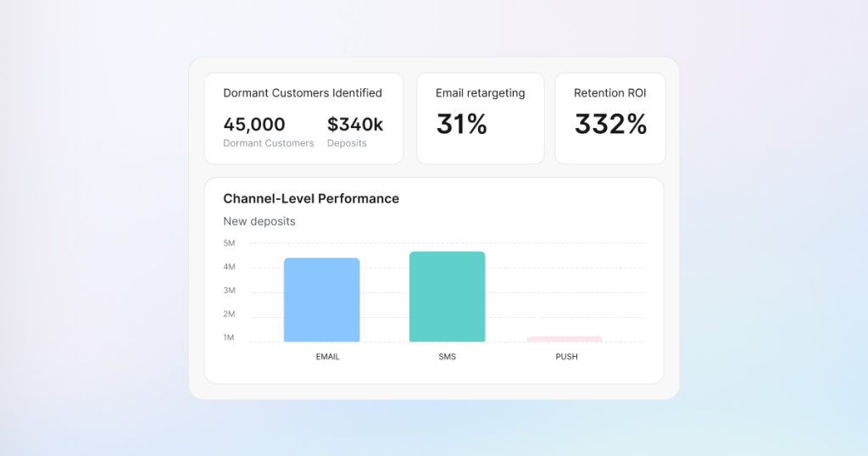Click the 332% retention ROI value

click(610, 125)
